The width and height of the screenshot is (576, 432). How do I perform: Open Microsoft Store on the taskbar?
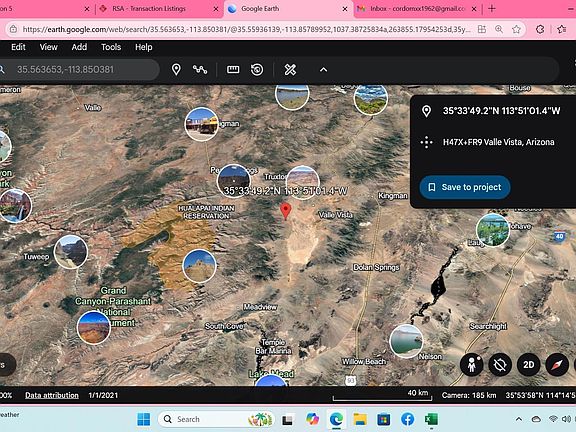point(384,419)
